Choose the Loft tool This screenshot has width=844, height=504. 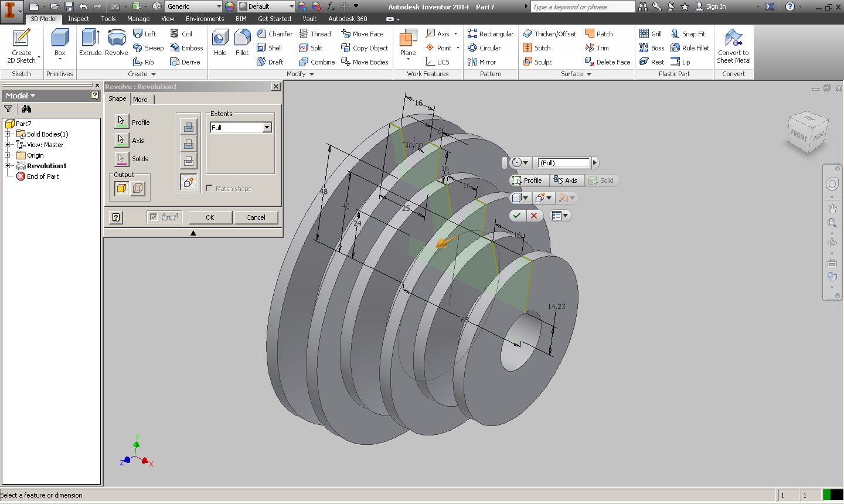145,34
